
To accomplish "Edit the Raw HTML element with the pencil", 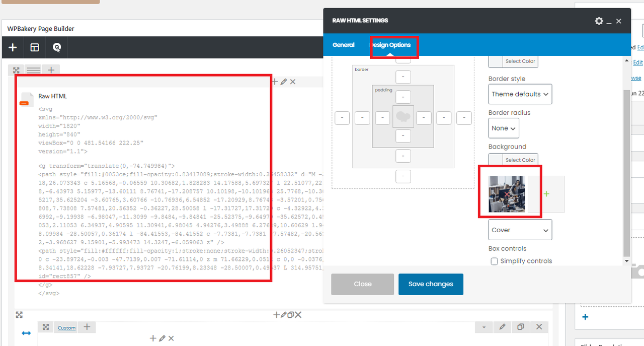I will tap(284, 82).
